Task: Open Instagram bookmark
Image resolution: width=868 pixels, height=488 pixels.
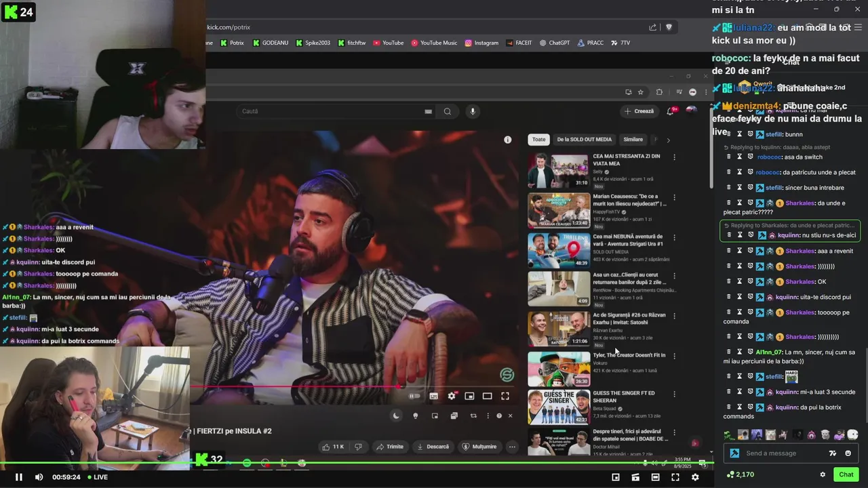Action: [x=481, y=43]
